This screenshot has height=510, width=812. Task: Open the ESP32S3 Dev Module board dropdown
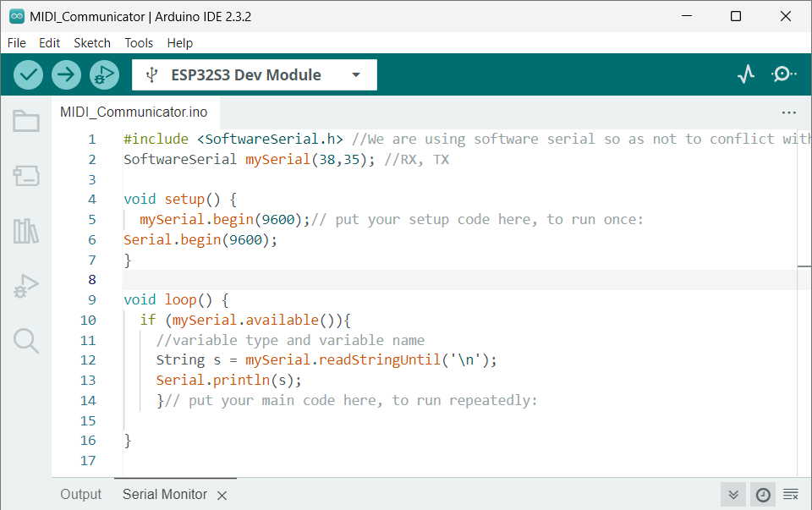[255, 75]
